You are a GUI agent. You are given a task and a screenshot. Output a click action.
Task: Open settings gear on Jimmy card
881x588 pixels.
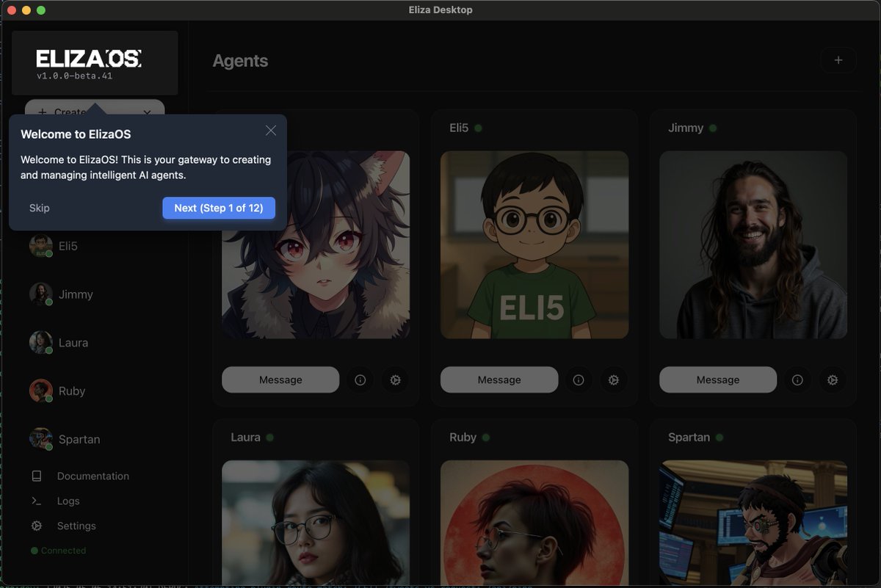pyautogui.click(x=833, y=380)
